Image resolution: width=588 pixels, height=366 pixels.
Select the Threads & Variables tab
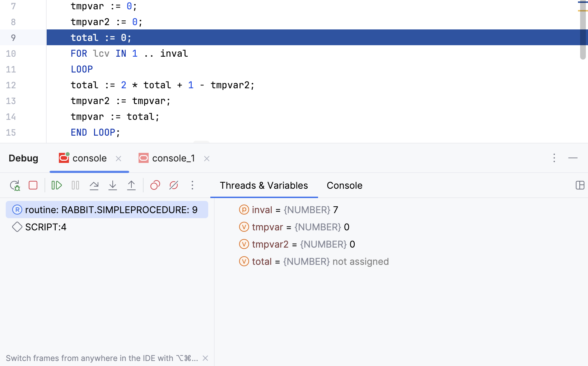pyautogui.click(x=264, y=186)
